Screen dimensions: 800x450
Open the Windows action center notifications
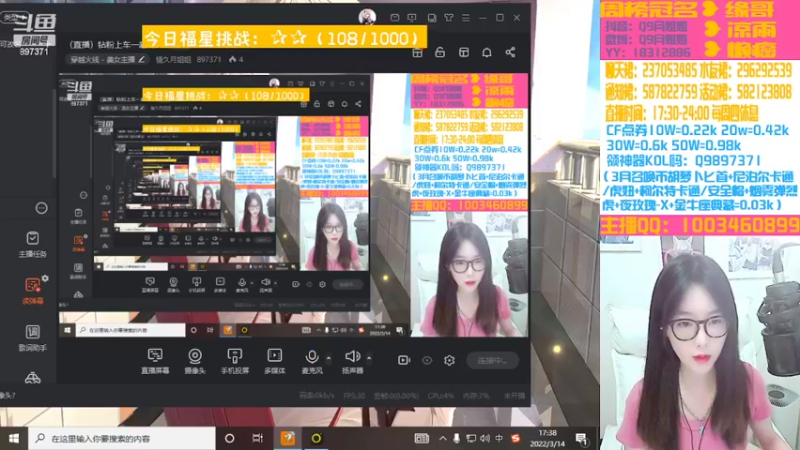(x=581, y=438)
